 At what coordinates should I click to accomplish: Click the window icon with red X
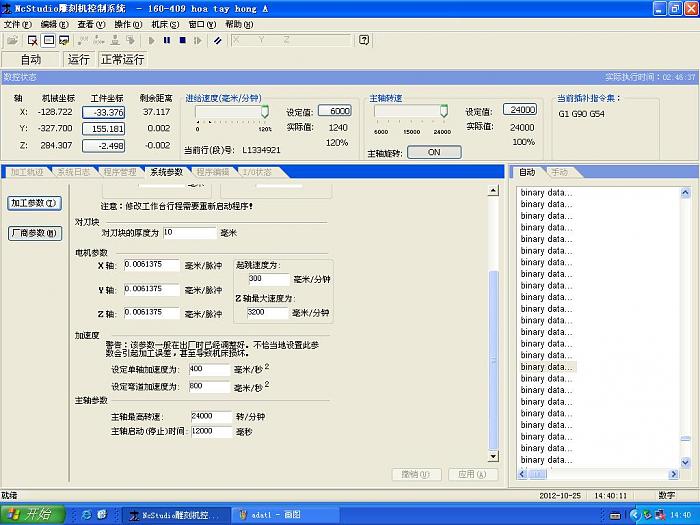coord(33,41)
